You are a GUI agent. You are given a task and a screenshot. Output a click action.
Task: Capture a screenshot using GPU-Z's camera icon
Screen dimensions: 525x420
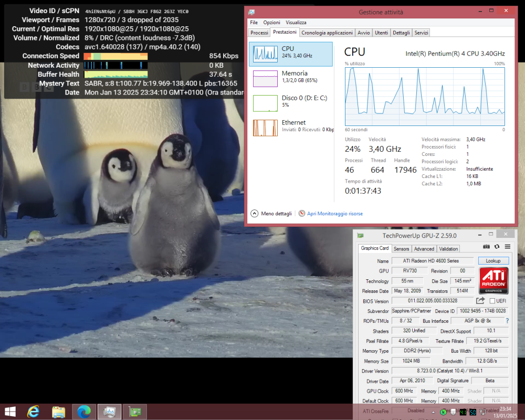(486, 247)
